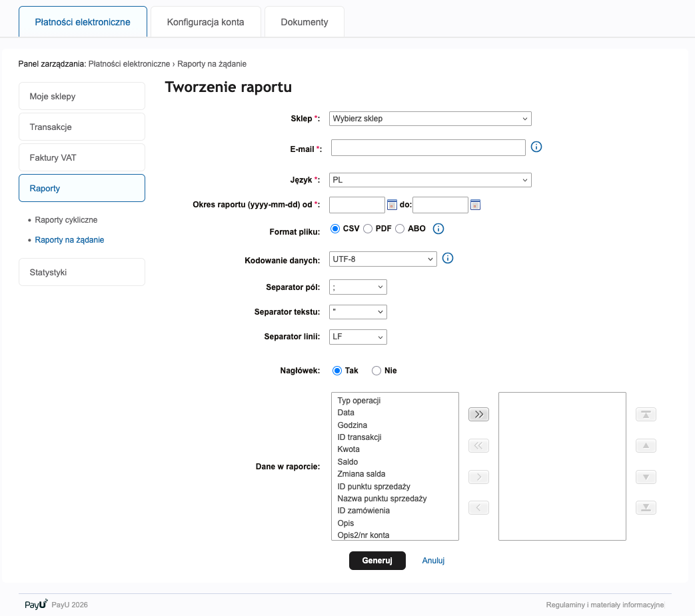
Task: Select the ABO file format
Action: point(400,229)
